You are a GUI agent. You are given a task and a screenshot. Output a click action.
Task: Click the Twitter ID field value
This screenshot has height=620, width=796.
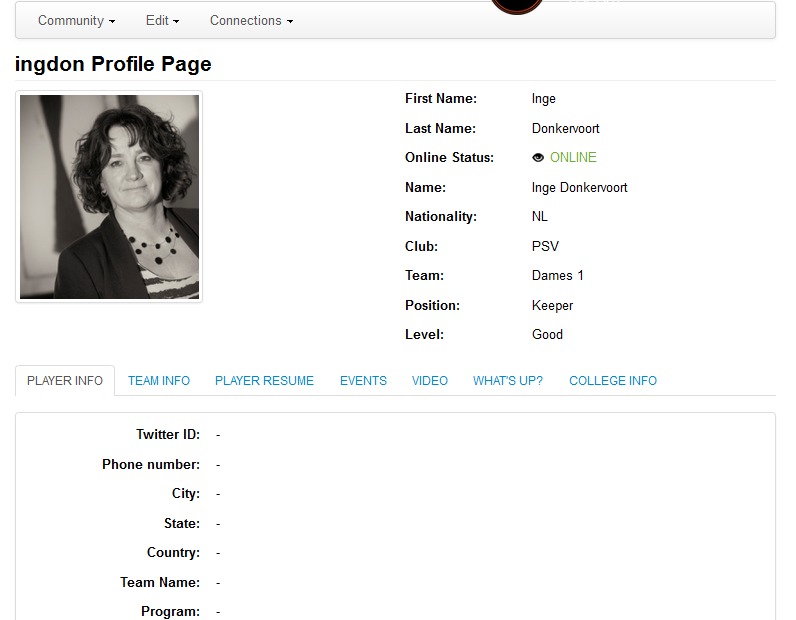[218, 435]
